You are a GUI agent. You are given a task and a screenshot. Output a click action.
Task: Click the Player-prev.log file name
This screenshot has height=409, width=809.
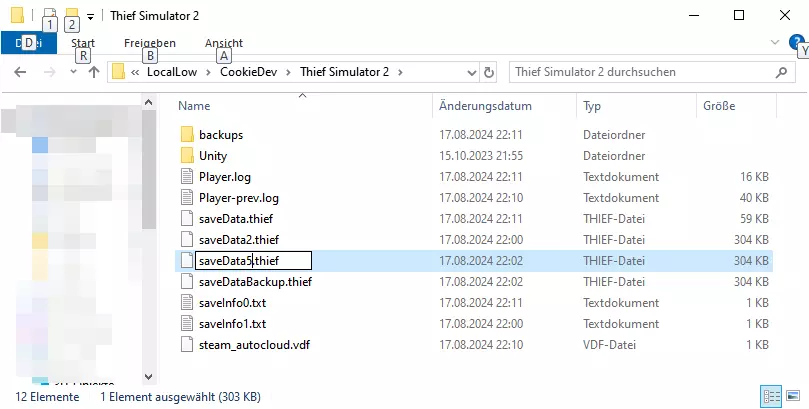pos(239,198)
